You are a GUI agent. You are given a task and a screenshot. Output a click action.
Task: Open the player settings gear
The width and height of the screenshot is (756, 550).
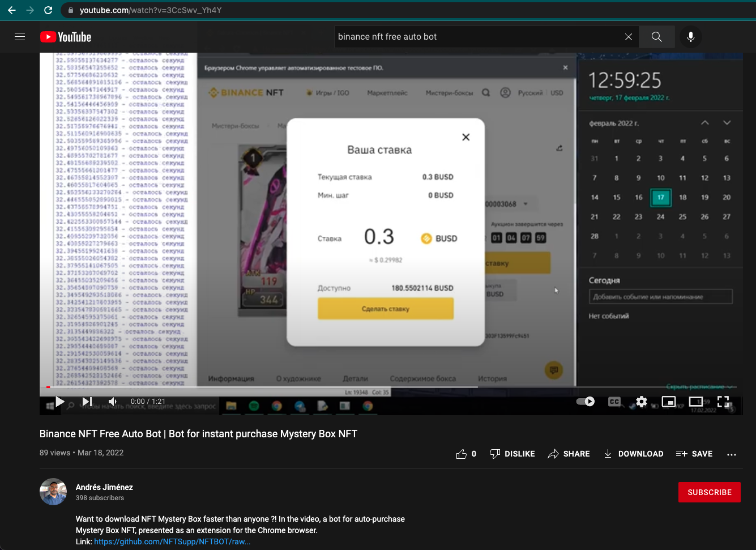[641, 402]
